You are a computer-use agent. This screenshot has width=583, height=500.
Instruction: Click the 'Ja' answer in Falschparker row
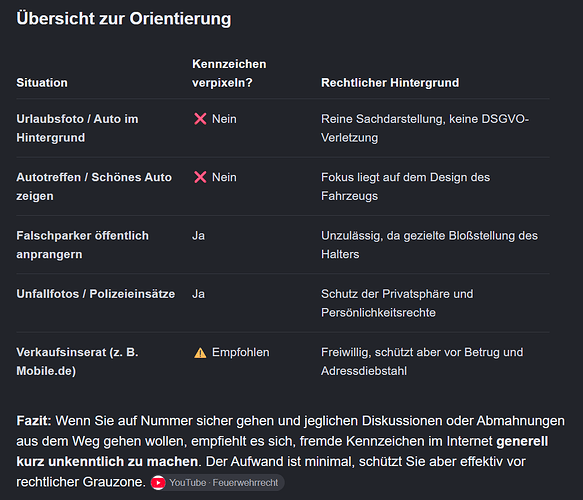[198, 236]
